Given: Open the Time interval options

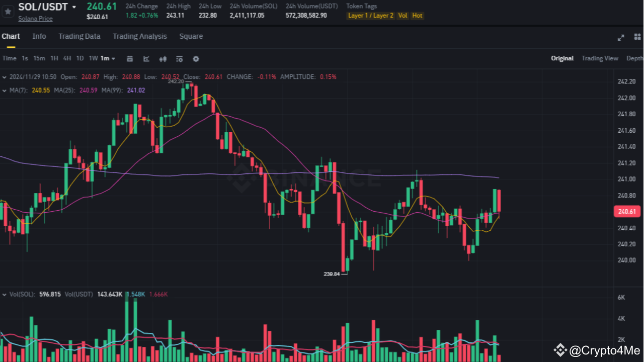Looking at the screenshot, I should (x=9, y=58).
